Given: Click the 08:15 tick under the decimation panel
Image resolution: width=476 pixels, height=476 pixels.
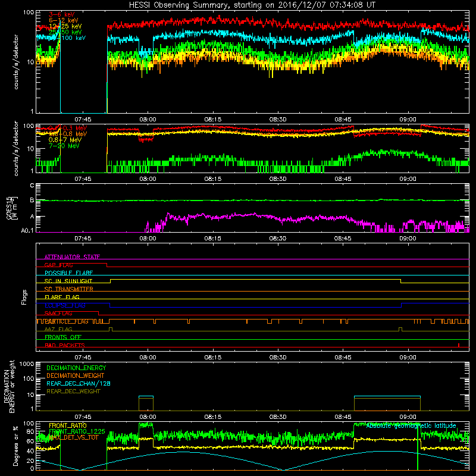Looking at the screenshot, I should pos(213,417).
